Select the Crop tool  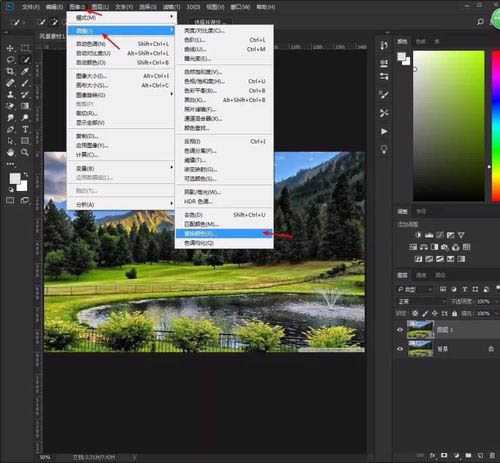click(10, 71)
